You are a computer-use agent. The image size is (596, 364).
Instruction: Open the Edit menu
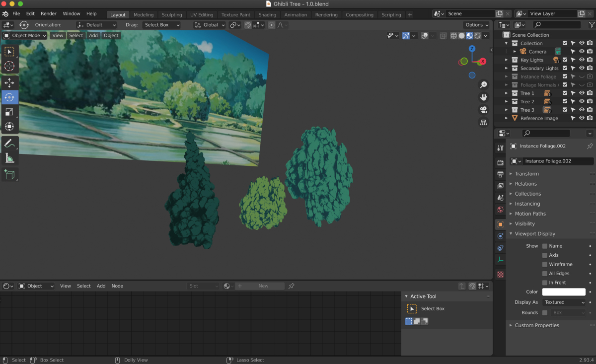click(30, 14)
